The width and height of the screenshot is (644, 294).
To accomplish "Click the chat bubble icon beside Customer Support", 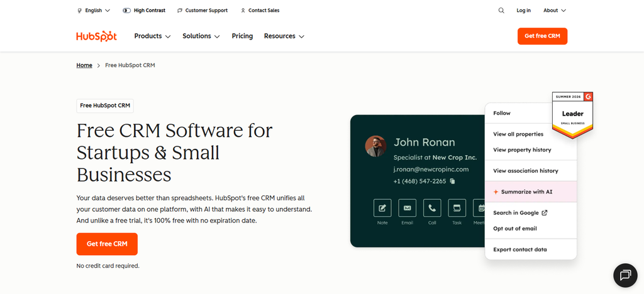I will [x=180, y=11].
